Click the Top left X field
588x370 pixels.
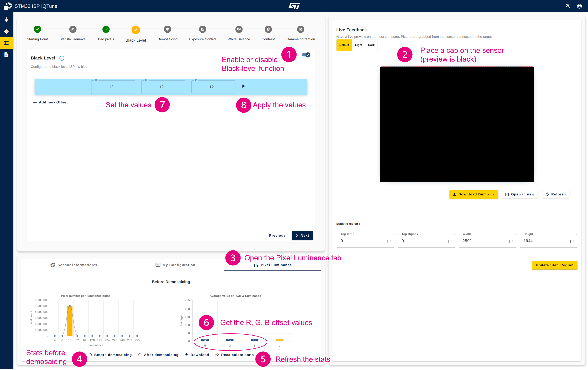tap(365, 241)
